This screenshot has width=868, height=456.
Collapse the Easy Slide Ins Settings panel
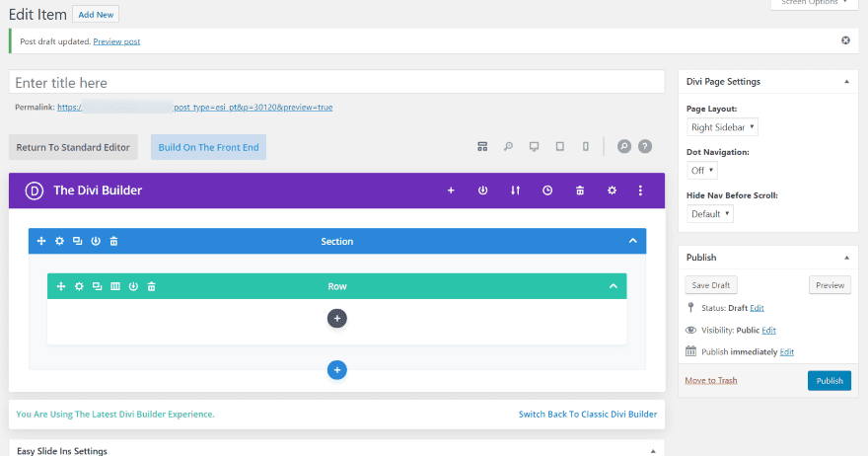pyautogui.click(x=653, y=451)
